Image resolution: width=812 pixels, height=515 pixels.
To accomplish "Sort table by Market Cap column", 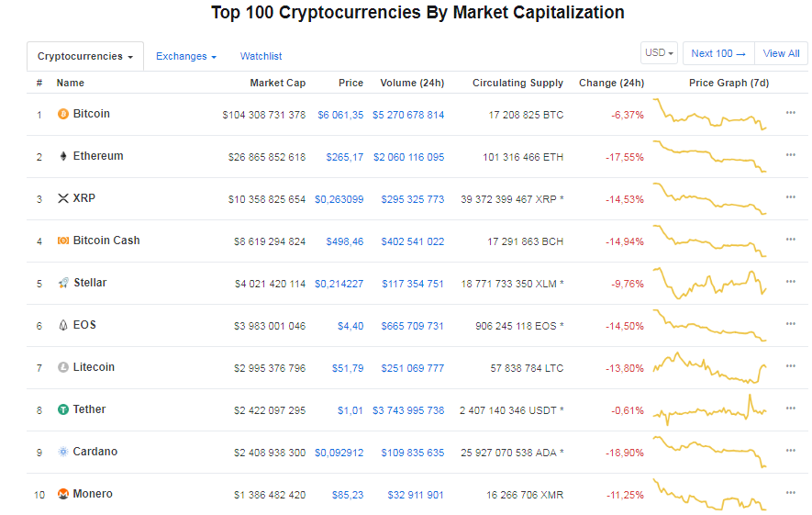I will pyautogui.click(x=278, y=84).
